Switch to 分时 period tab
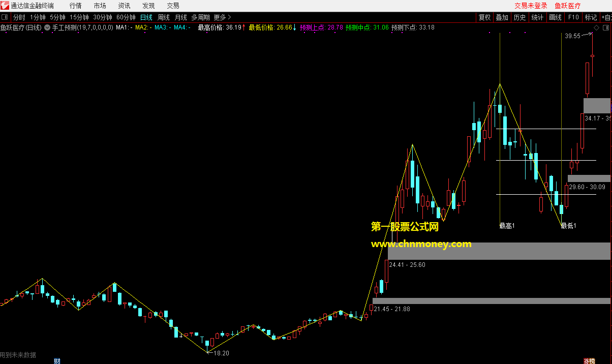The width and height of the screenshot is (612, 364). tap(19, 17)
